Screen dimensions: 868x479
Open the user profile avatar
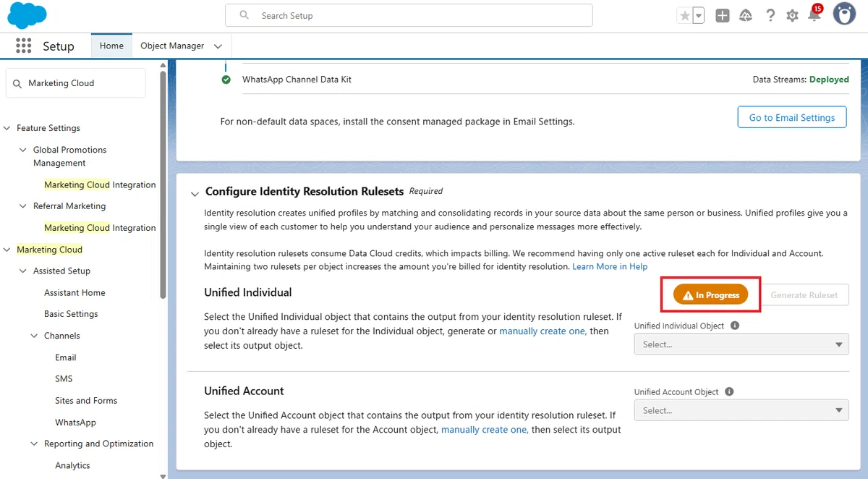click(844, 14)
